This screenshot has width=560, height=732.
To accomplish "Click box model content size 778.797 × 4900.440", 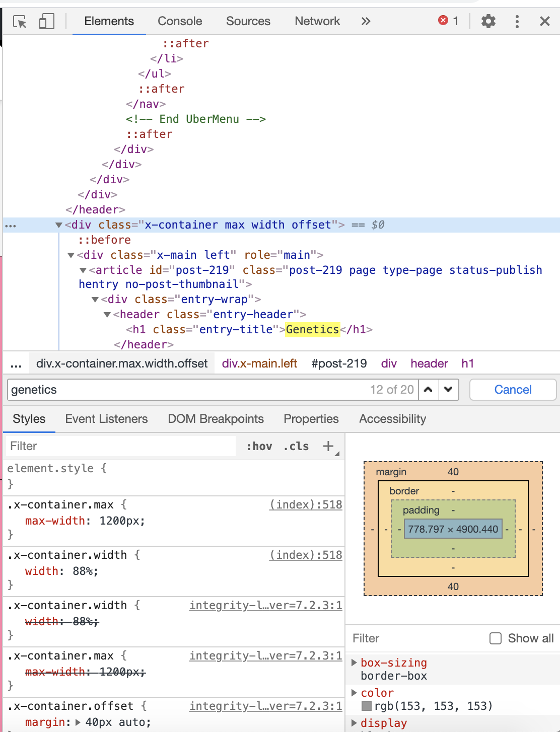I will [453, 529].
